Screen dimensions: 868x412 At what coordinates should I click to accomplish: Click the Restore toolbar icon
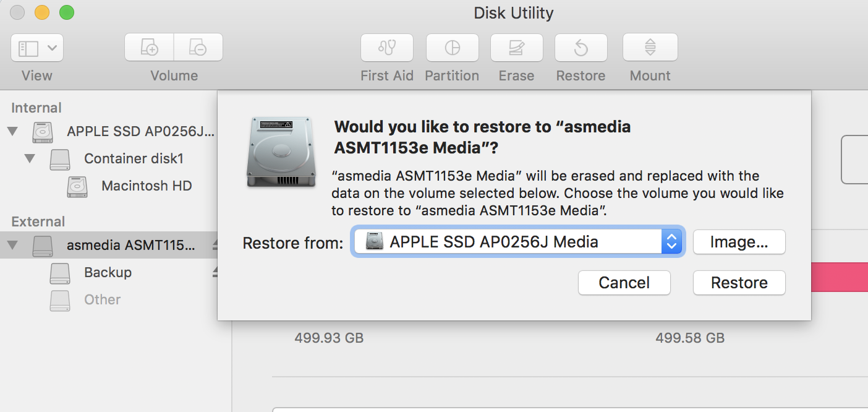[581, 48]
